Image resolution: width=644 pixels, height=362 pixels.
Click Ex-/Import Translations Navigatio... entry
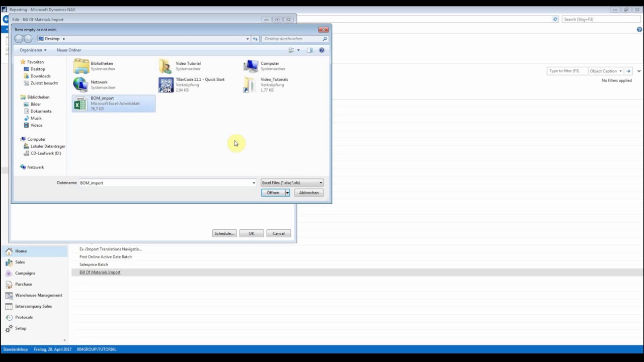click(111, 249)
